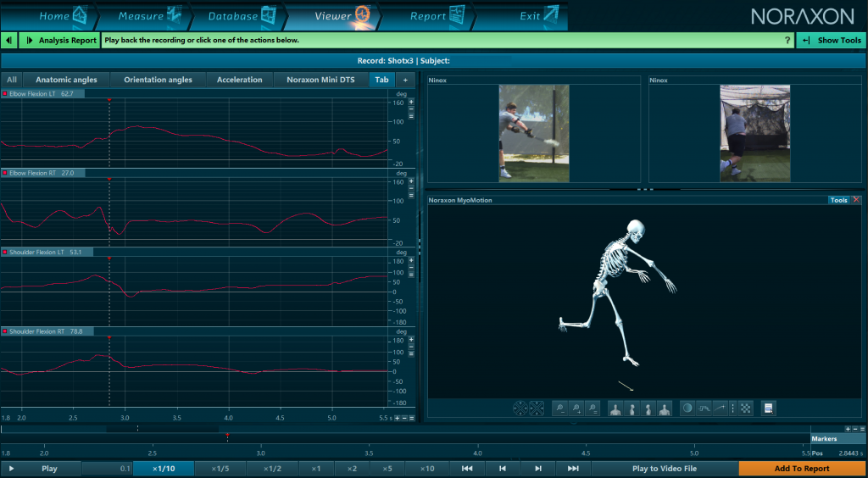Open the Acceleration tab
Image resolution: width=868 pixels, height=478 pixels.
click(x=240, y=80)
